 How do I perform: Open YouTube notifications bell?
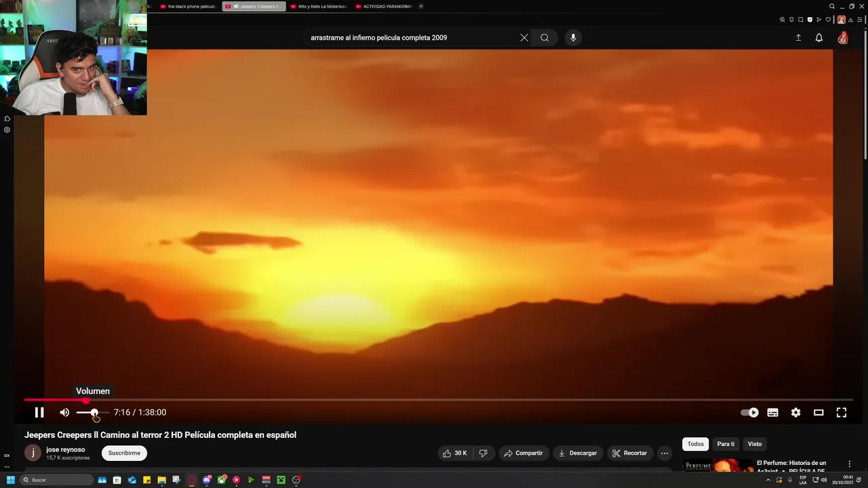[x=818, y=38]
